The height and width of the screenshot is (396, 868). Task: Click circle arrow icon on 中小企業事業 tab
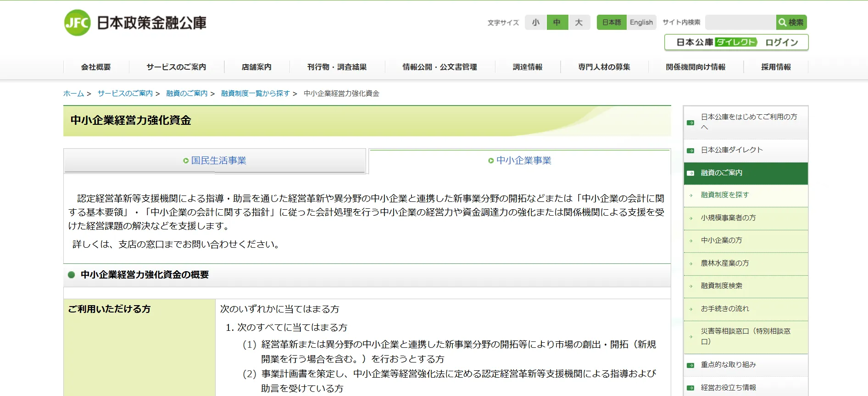click(x=491, y=161)
